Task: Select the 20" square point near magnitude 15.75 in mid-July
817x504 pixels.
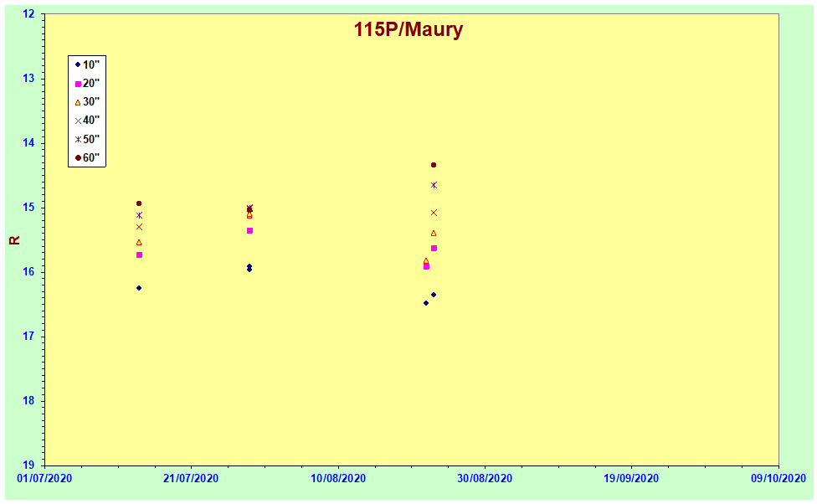Action: point(139,255)
